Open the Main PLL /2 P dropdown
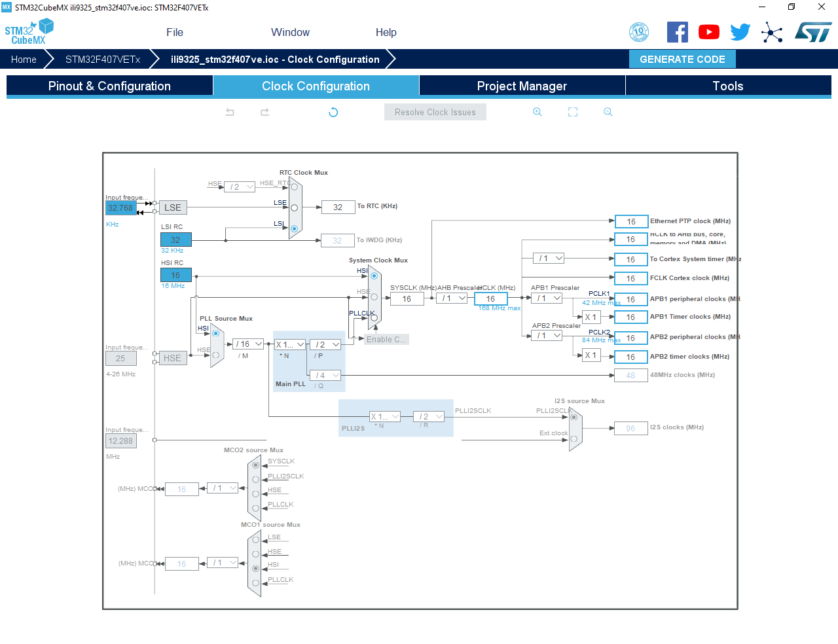The height and width of the screenshot is (644, 838). 325,344
